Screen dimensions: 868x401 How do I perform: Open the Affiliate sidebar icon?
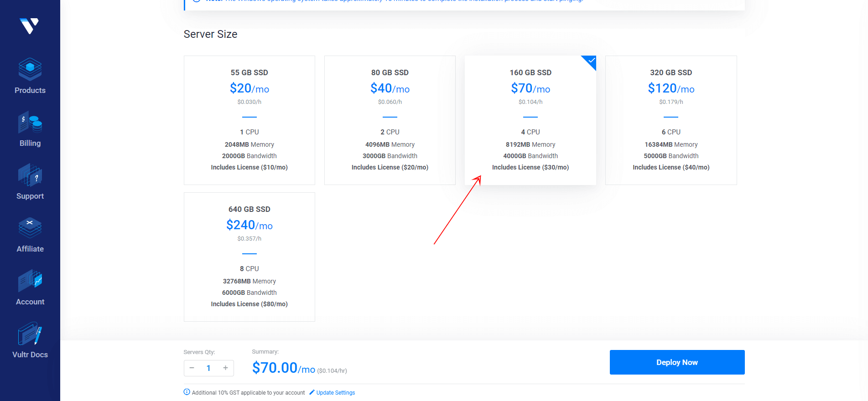(30, 228)
